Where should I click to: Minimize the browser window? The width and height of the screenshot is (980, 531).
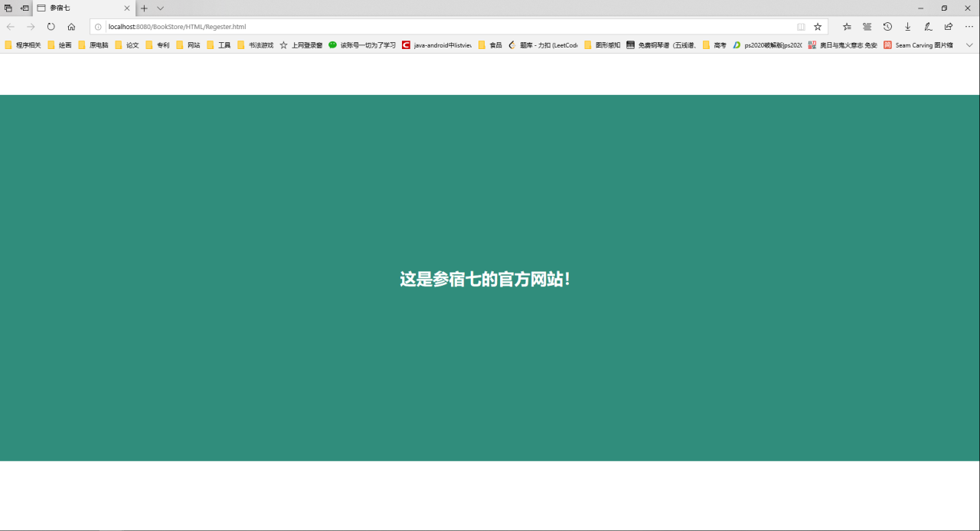tap(920, 8)
